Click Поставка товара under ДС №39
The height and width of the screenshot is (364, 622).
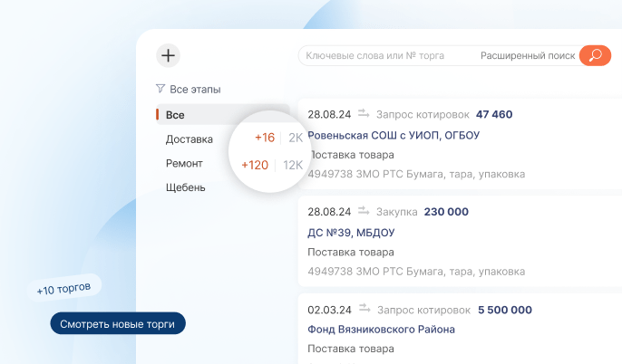[351, 252]
